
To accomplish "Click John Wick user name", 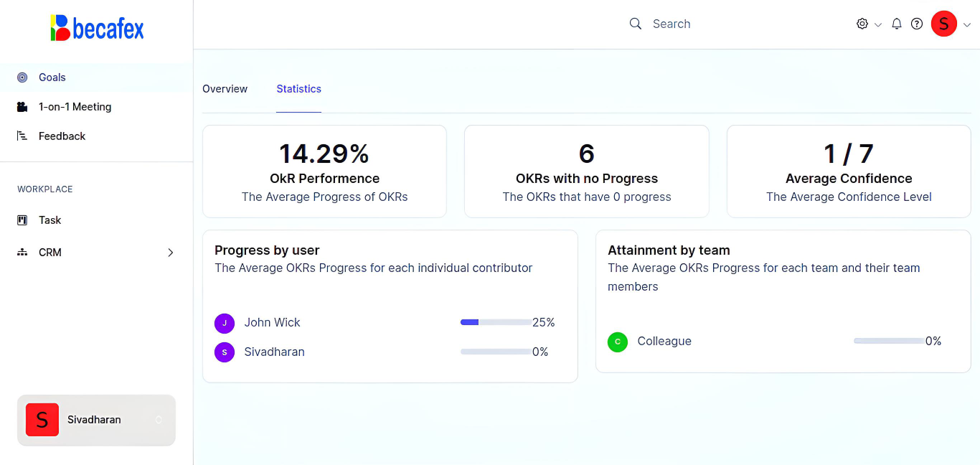I will tap(272, 323).
